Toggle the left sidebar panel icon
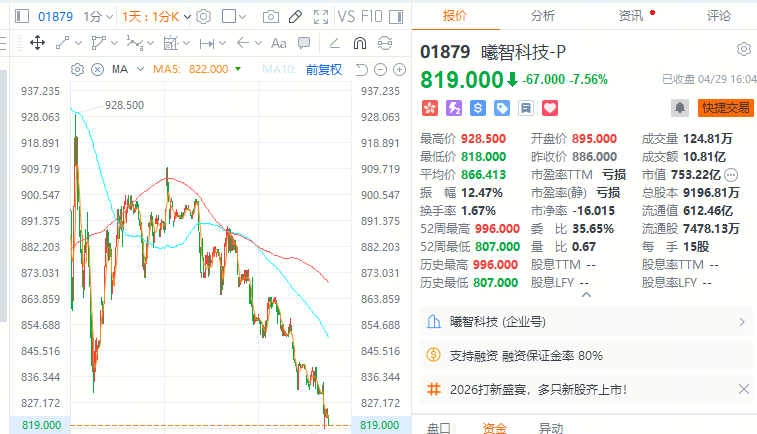Screen dimensions: 757x434 coord(22,16)
